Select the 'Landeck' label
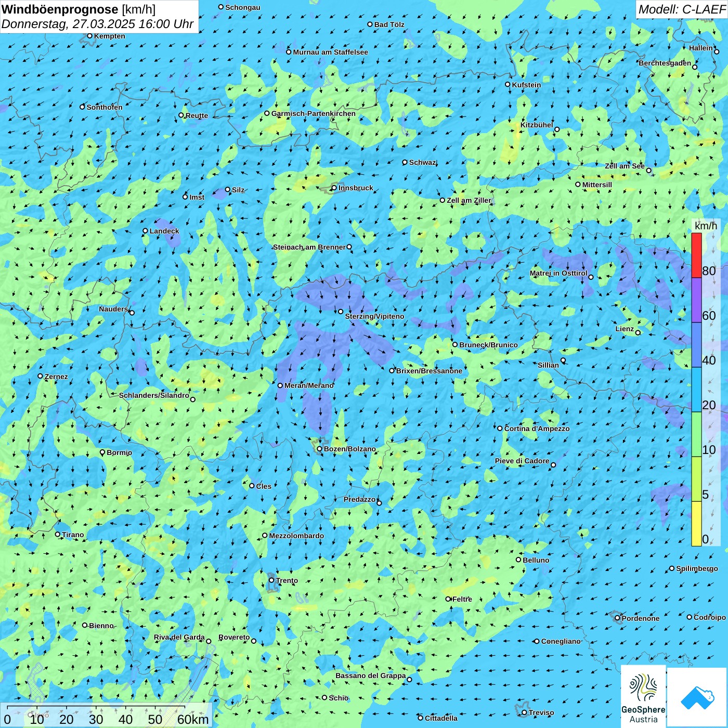The image size is (728, 728). click(x=164, y=231)
